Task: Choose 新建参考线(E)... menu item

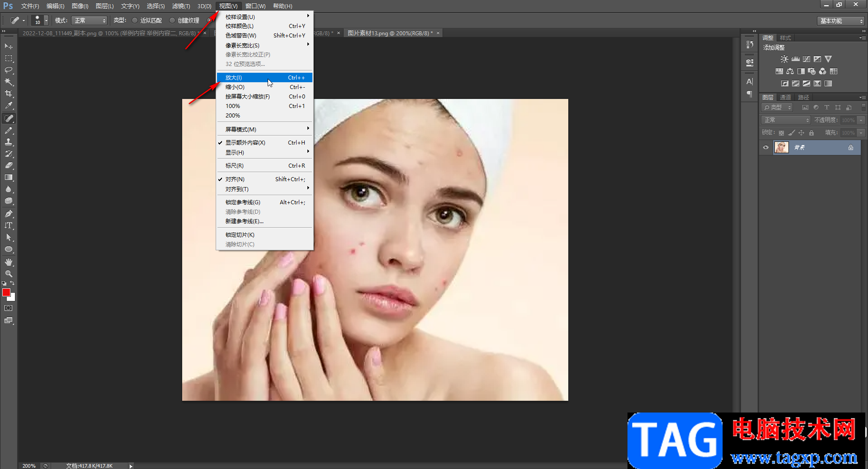Action: (264, 221)
